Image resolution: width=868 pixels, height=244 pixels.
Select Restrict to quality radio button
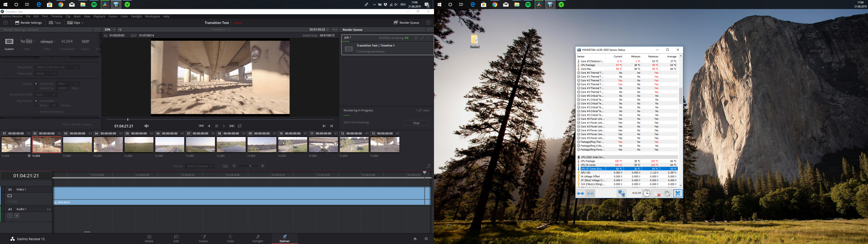pyautogui.click(x=36, y=88)
